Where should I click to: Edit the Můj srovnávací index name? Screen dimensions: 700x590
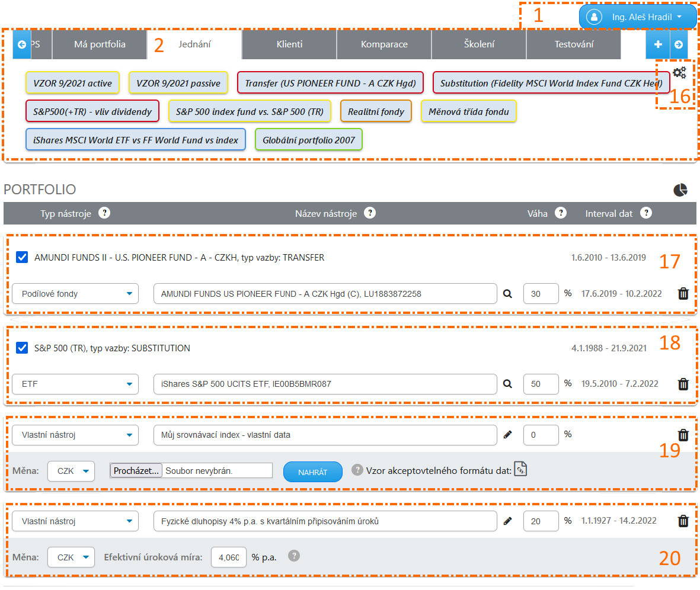tap(507, 435)
